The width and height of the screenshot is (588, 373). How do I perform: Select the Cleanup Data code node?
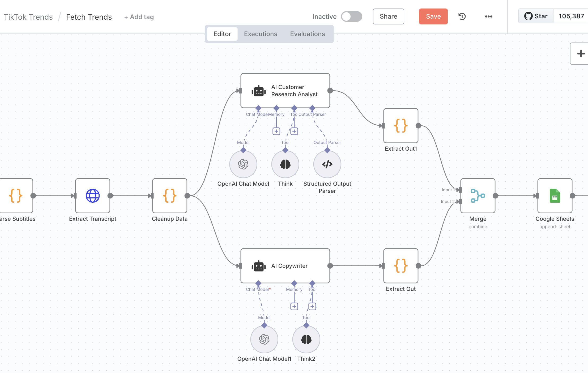(169, 196)
